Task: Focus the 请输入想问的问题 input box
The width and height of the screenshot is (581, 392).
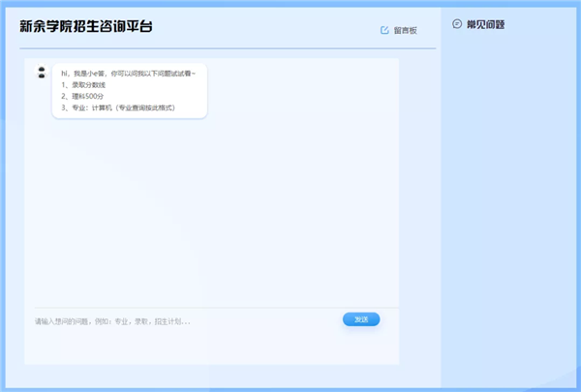Action: tap(174, 321)
